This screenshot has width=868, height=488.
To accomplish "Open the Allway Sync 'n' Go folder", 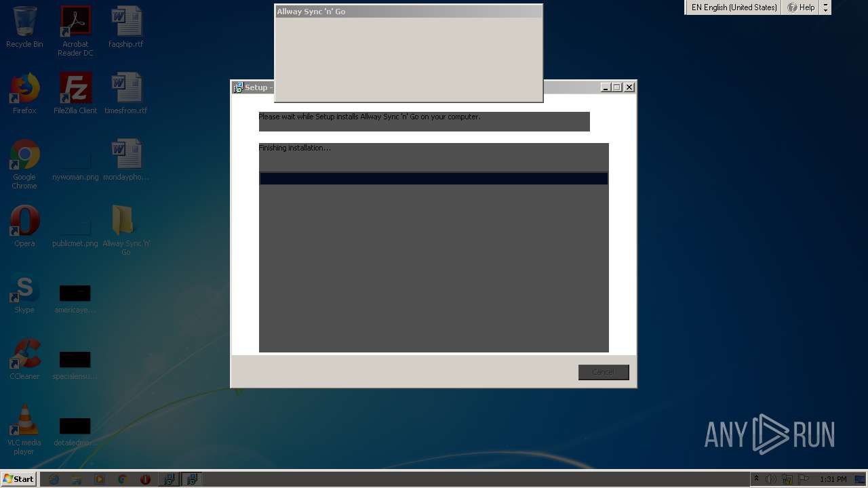I will pyautogui.click(x=126, y=230).
